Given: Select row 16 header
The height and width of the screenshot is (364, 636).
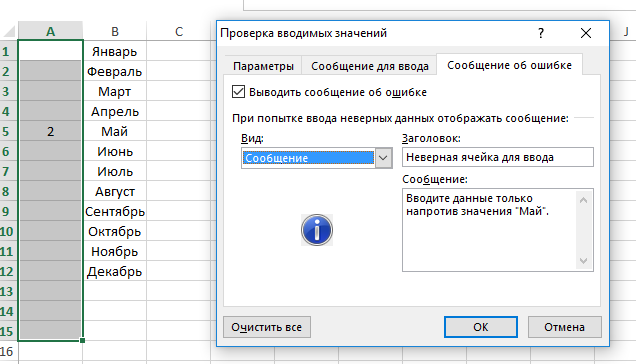Looking at the screenshot, I should [9, 351].
